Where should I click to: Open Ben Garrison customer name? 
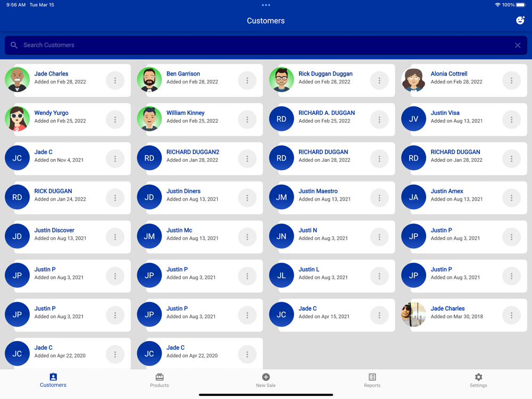[183, 73]
